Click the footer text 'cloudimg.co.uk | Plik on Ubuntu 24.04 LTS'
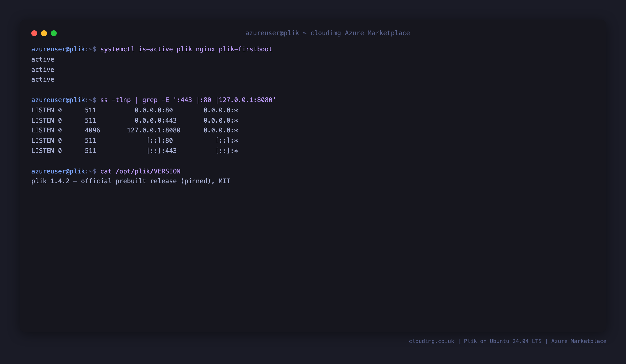626x364 pixels. (475, 341)
